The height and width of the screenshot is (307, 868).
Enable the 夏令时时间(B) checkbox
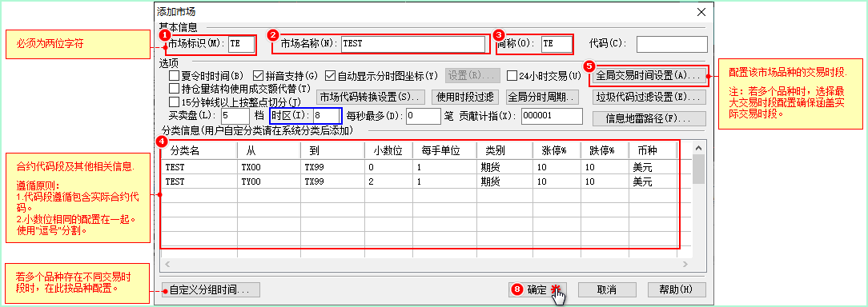174,75
